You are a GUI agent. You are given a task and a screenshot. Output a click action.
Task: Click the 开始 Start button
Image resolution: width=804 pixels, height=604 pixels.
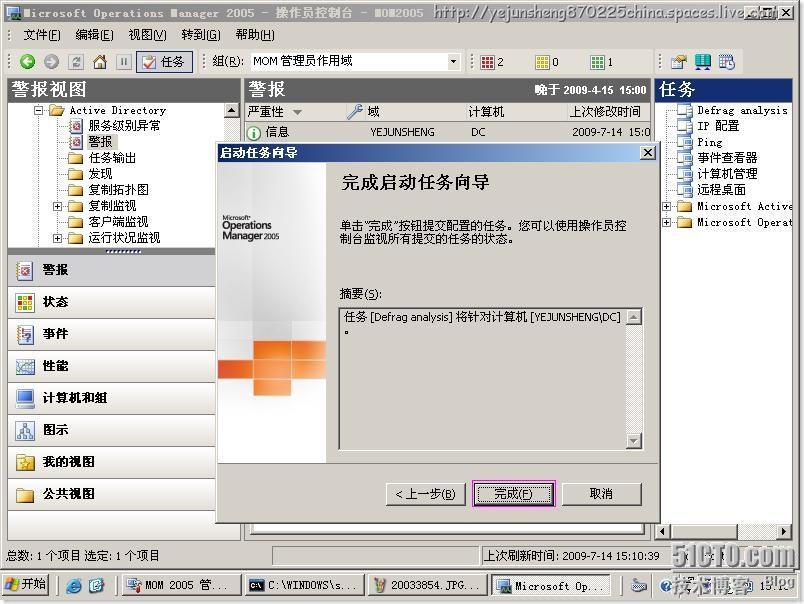coord(26,585)
